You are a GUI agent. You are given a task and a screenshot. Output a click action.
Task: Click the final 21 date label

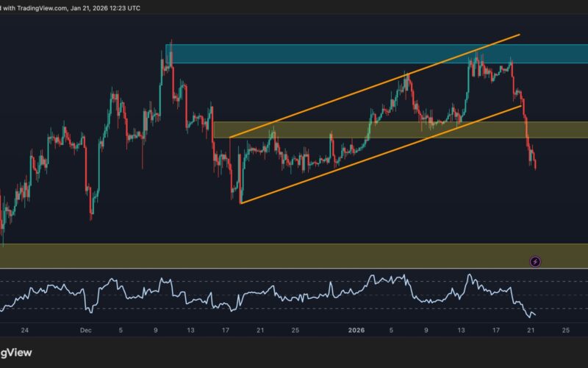pyautogui.click(x=530, y=331)
